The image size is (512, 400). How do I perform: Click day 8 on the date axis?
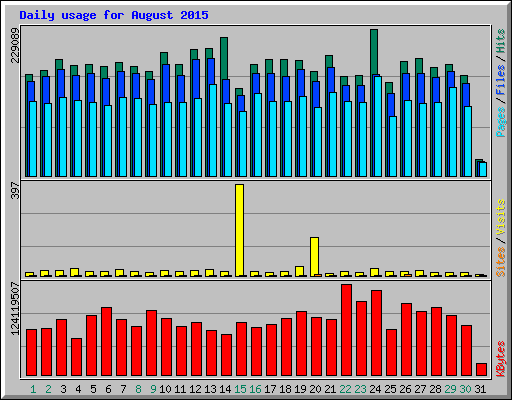tap(138, 389)
